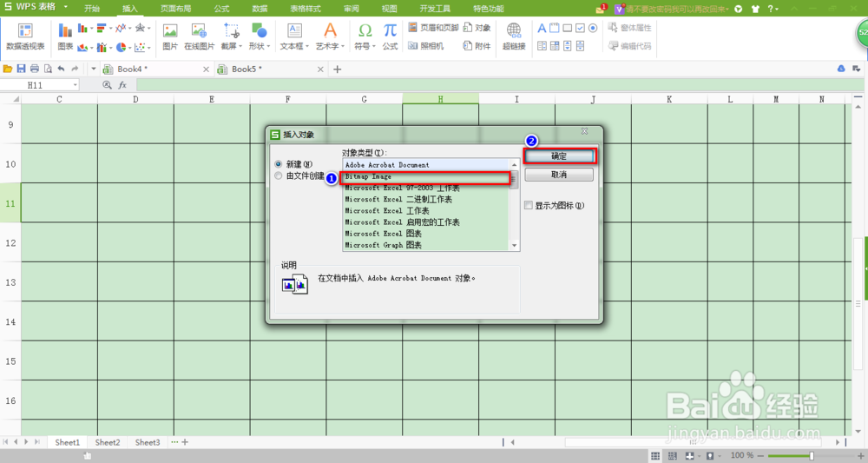
Task: Add a new worksheet with plus
Action: 185,442
